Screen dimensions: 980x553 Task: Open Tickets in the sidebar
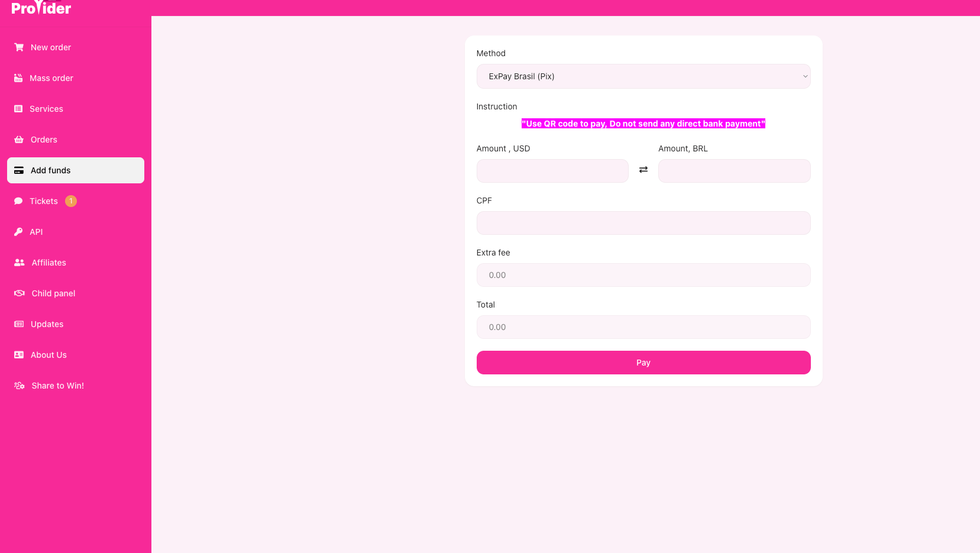[44, 201]
